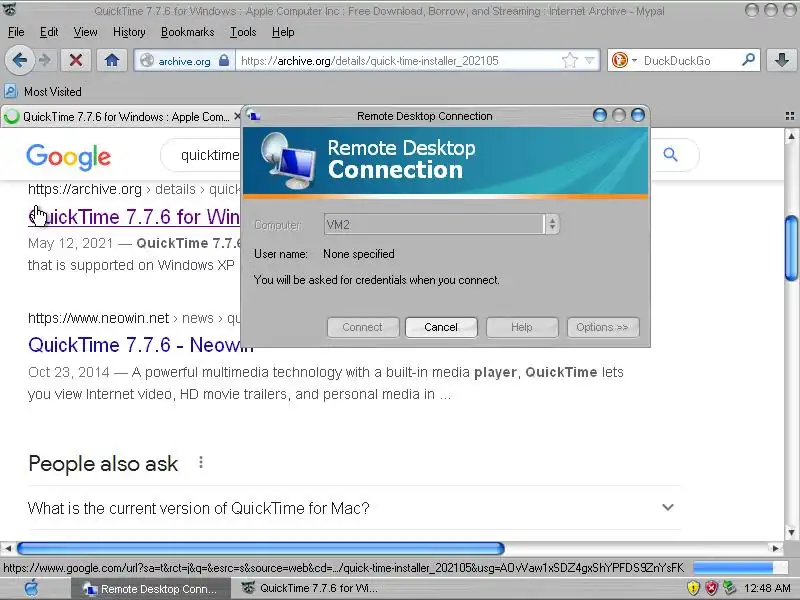Click the Mypal raccoon window icon
This screenshot has width=800, height=600.
tap(10, 9)
